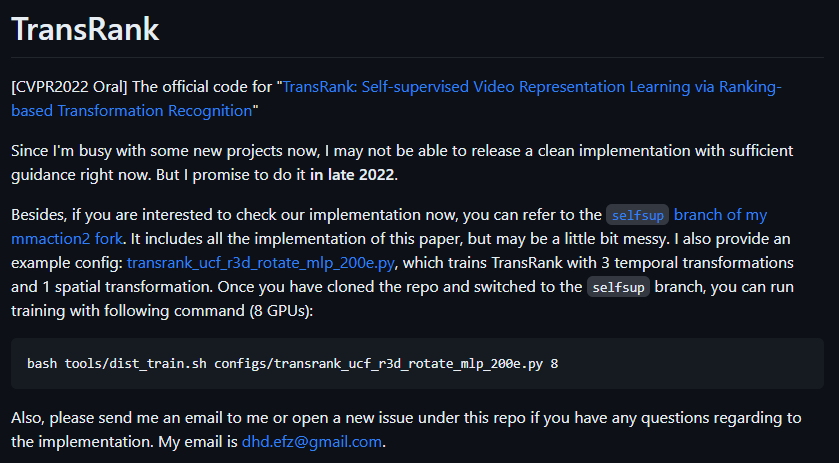
Task: Open the 'branch of my mmaction2 fork' link
Action: [720, 215]
